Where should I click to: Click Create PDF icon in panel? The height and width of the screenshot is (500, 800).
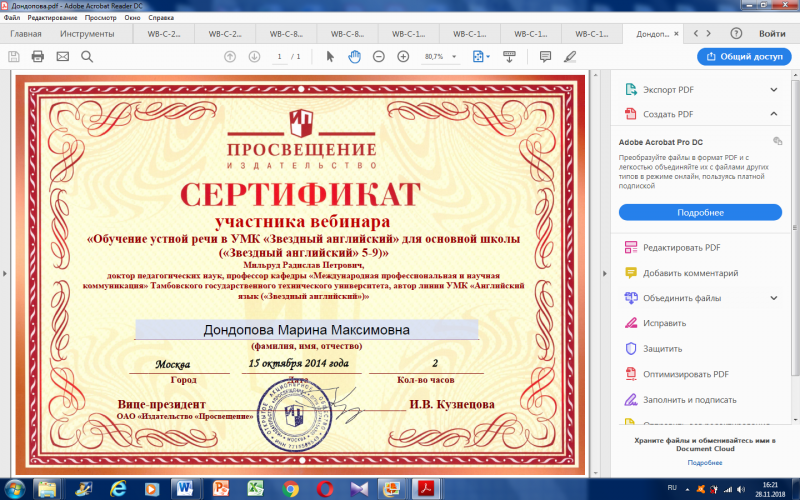(631, 114)
